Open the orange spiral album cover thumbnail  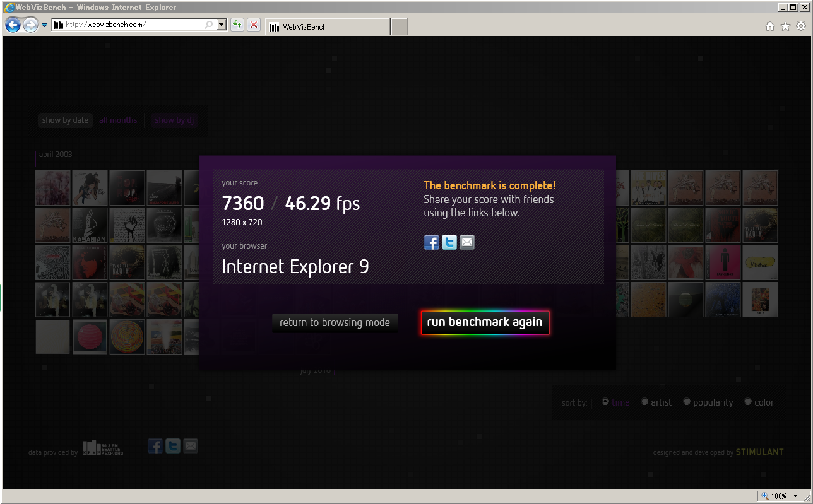pos(127,337)
